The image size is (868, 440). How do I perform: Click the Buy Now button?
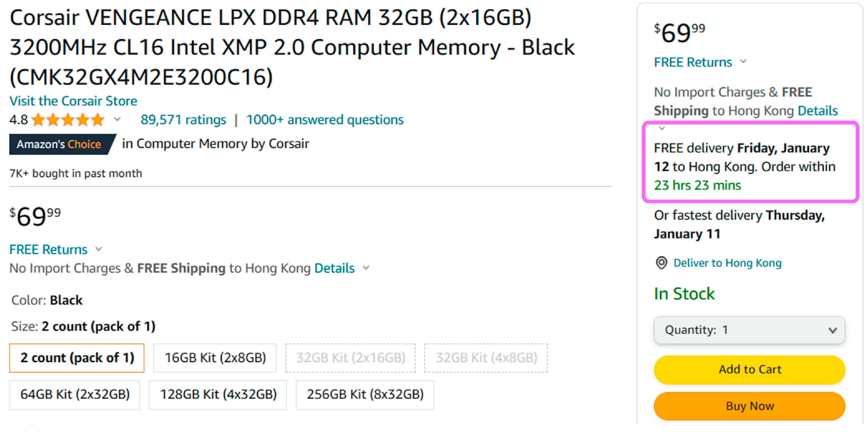[749, 406]
